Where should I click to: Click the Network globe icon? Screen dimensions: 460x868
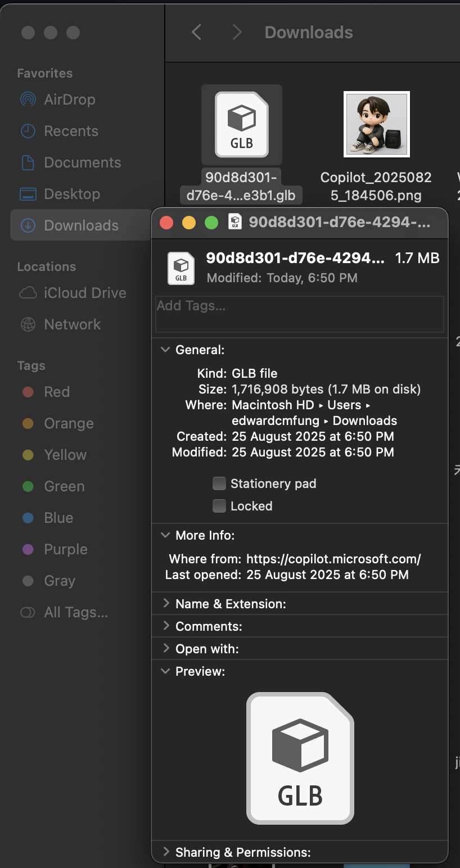point(28,324)
